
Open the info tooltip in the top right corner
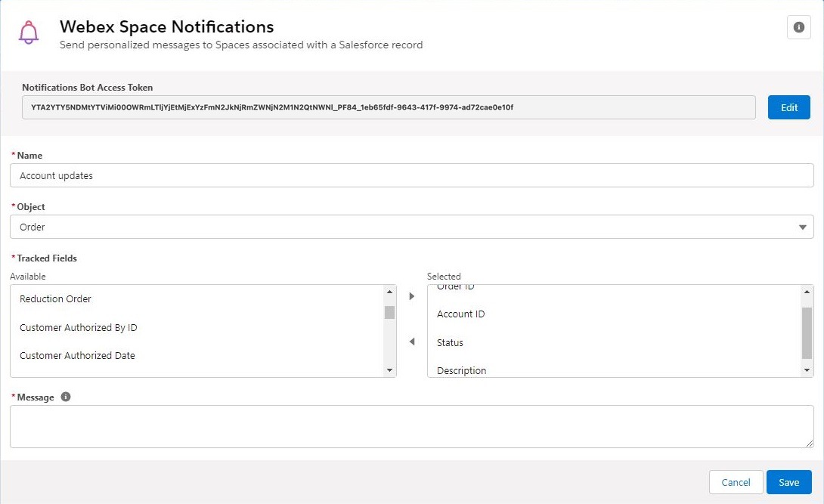click(x=798, y=27)
